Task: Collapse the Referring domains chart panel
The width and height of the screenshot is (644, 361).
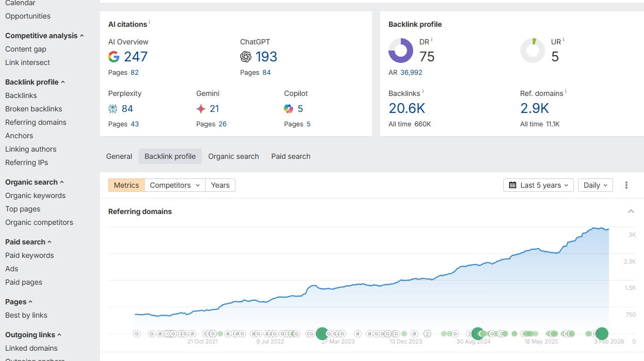Action: 631,211
